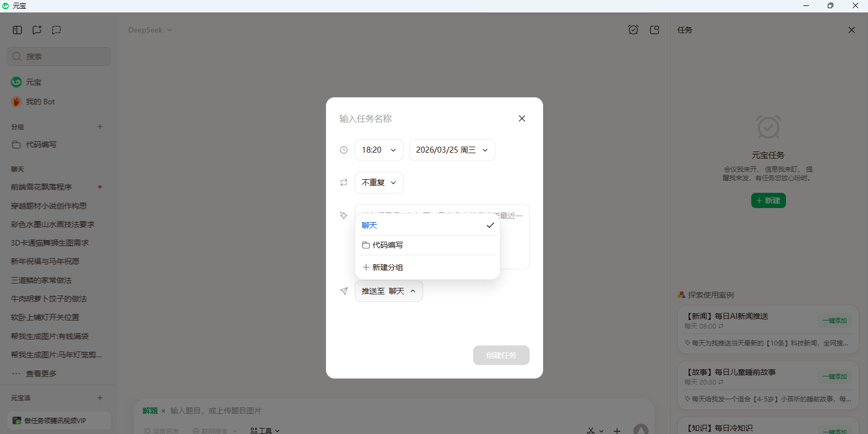Screen dimensions: 868x434
Task: Open the 18:20 time dropdown
Action: tap(379, 150)
